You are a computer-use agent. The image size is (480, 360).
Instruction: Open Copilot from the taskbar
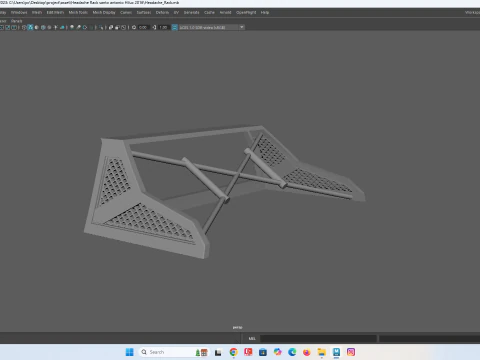coord(277,352)
